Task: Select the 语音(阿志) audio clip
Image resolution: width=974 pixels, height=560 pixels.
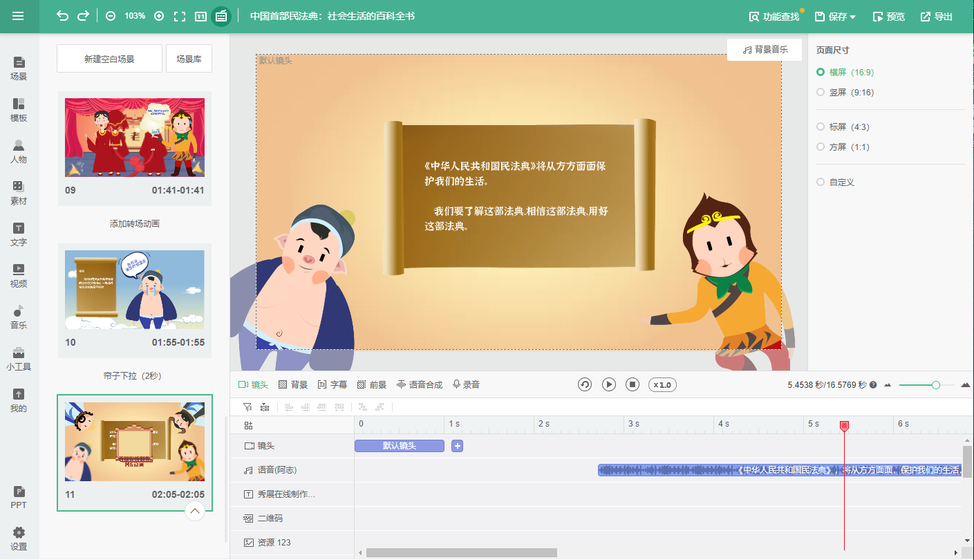Action: pyautogui.click(x=780, y=470)
